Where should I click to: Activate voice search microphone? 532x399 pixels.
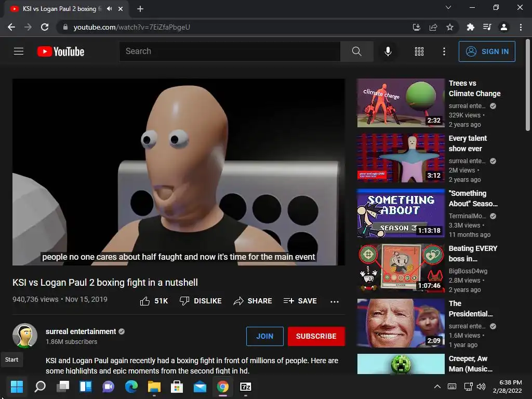pos(388,51)
